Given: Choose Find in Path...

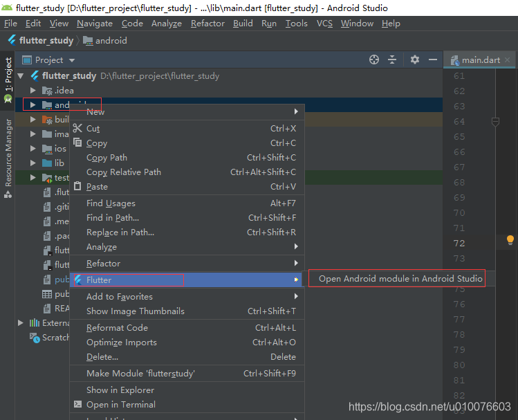Looking at the screenshot, I should point(187,218).
